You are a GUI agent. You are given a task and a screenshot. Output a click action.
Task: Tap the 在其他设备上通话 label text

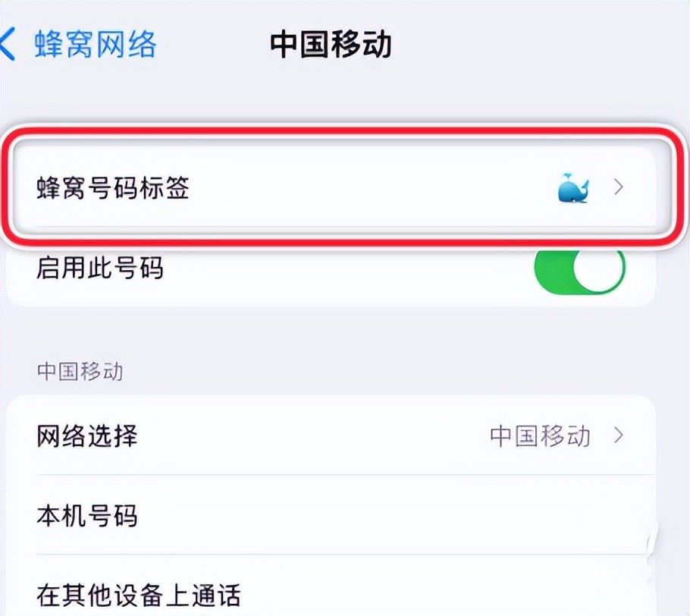coord(138,593)
